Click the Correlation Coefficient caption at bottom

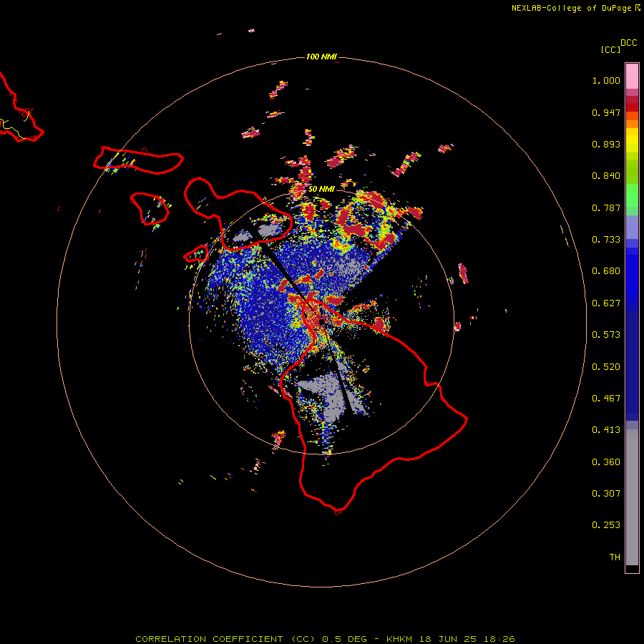pos(325,639)
